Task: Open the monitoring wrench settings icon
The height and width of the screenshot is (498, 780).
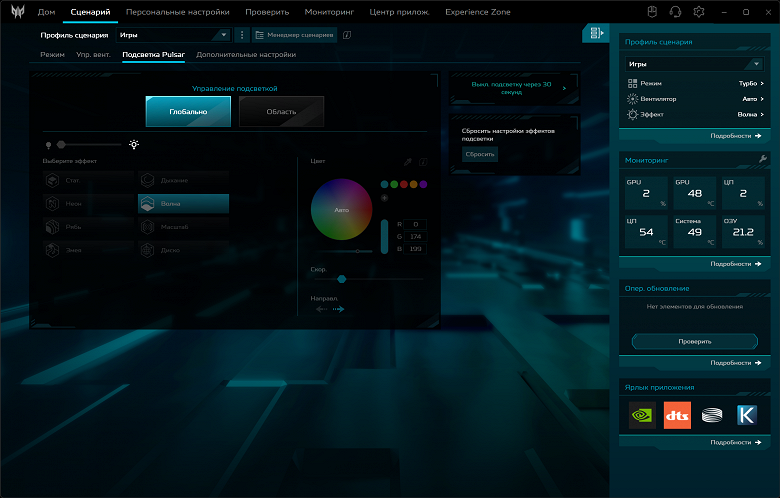Action: [x=763, y=160]
